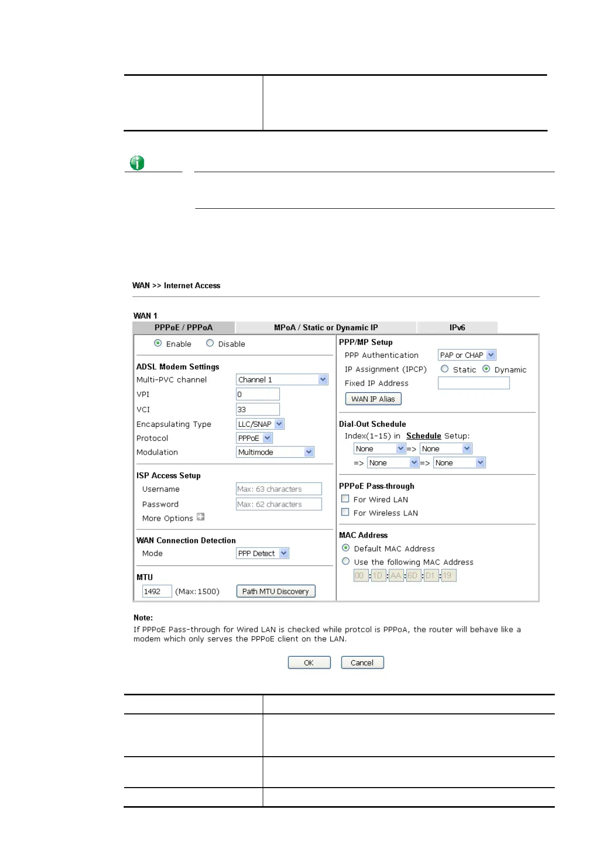This screenshot has height=868, width=613.
Task: Click the OK button
Action: pyautogui.click(x=309, y=663)
